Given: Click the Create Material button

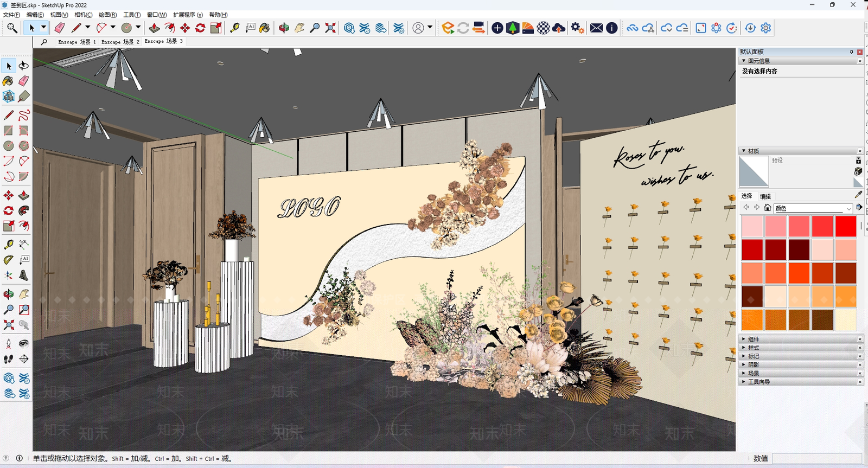Looking at the screenshot, I should [858, 171].
